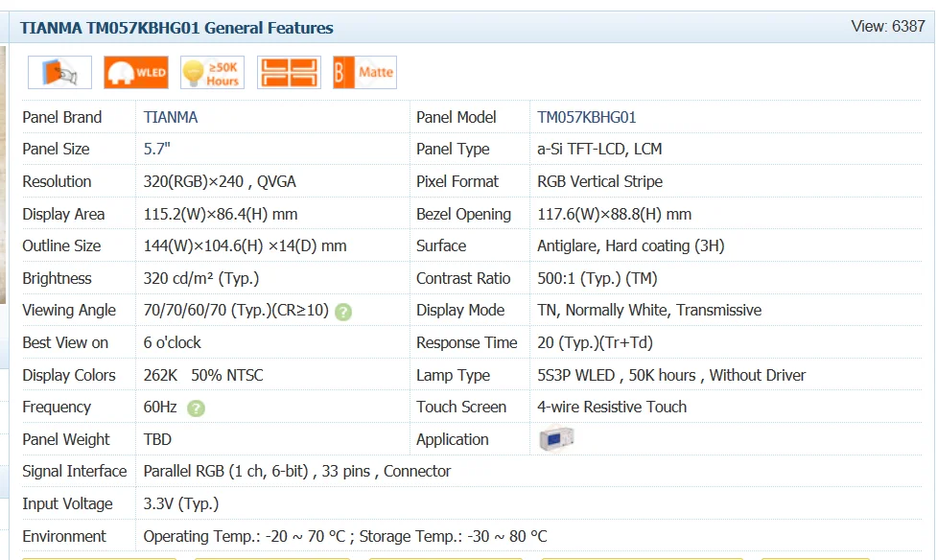Click the help icon next to 60Hz

196,408
